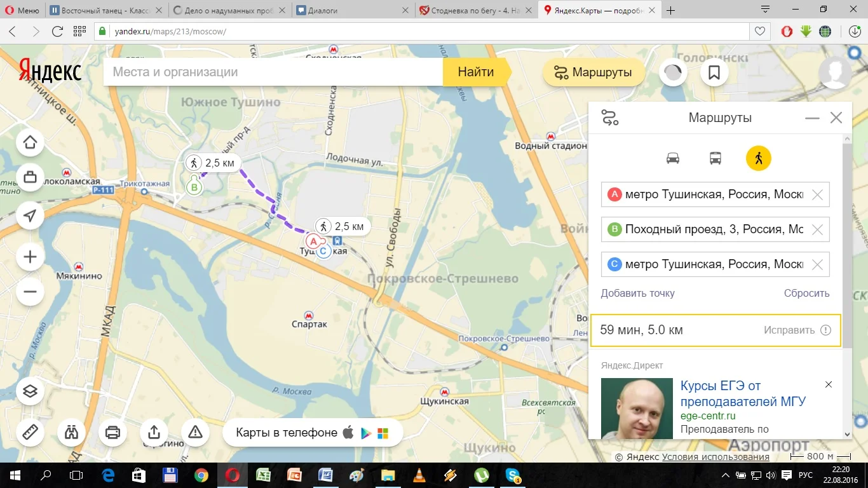Switch to Стодневка по бегу tab
Screen dimensions: 868x488
pos(477,10)
